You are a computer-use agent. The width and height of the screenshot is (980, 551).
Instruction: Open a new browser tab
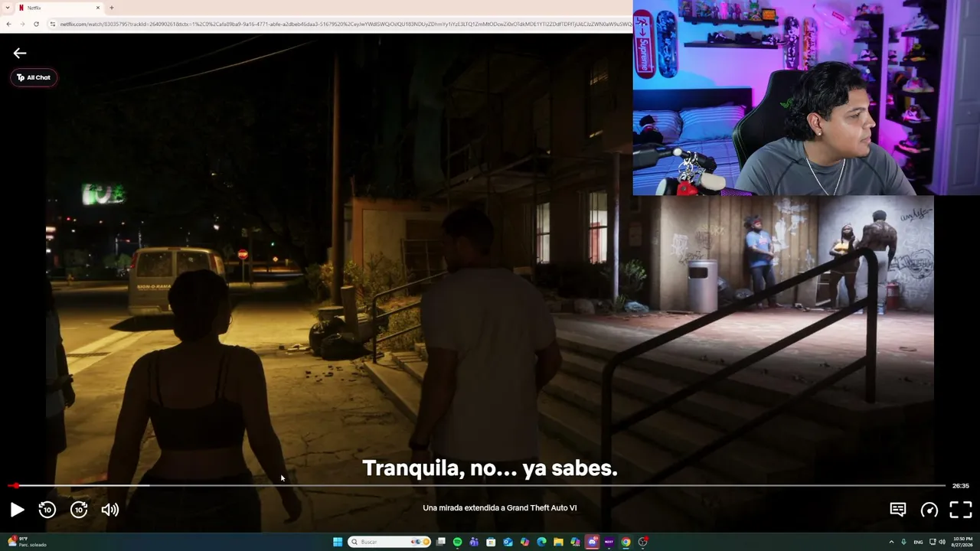(112, 8)
